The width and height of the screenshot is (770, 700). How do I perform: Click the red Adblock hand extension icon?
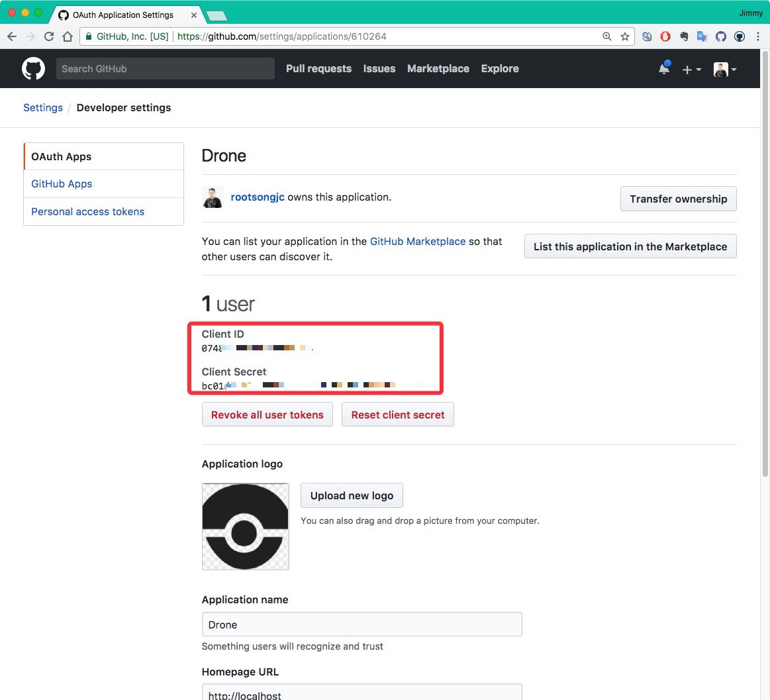pyautogui.click(x=665, y=37)
